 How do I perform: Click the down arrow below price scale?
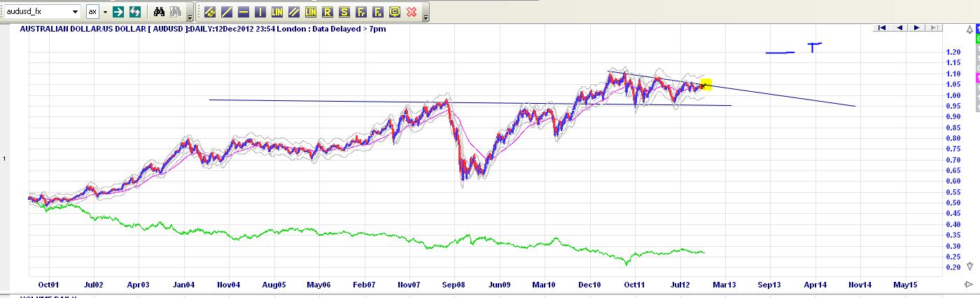point(969,266)
